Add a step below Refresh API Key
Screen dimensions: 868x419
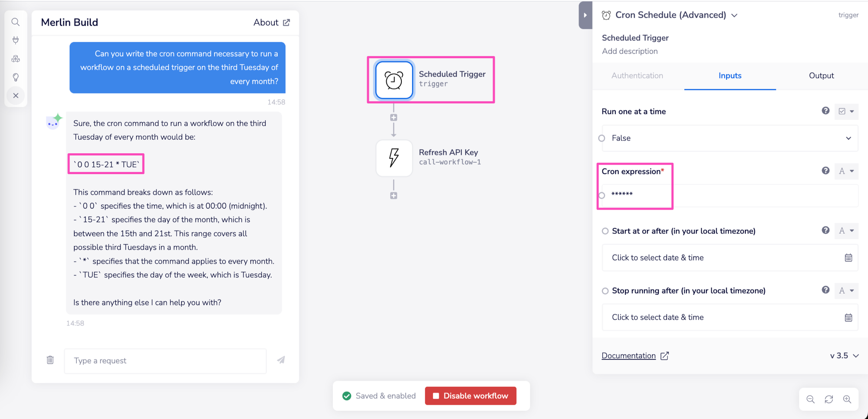coord(394,196)
